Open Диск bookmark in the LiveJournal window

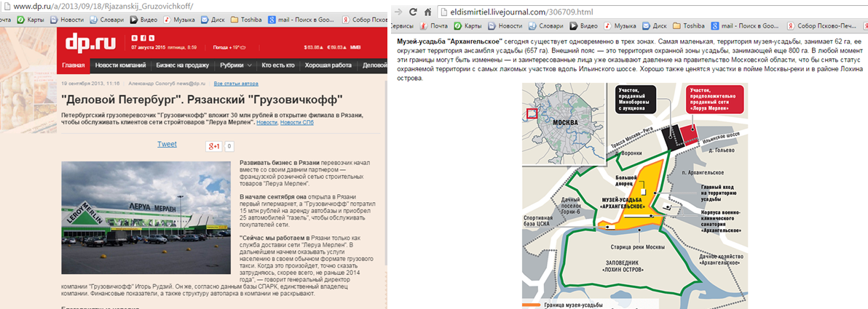654,26
